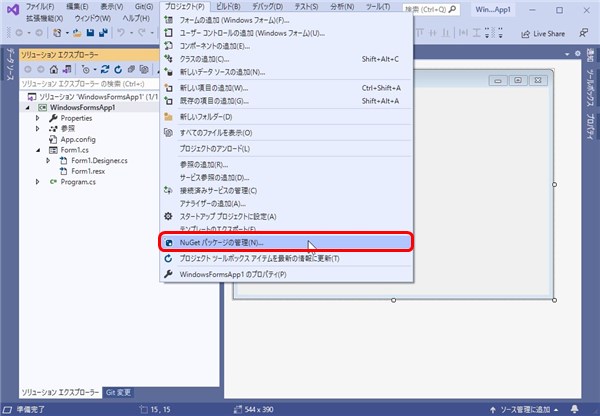Expand the 参照 references node
The height and width of the screenshot is (416, 600).
[38, 129]
